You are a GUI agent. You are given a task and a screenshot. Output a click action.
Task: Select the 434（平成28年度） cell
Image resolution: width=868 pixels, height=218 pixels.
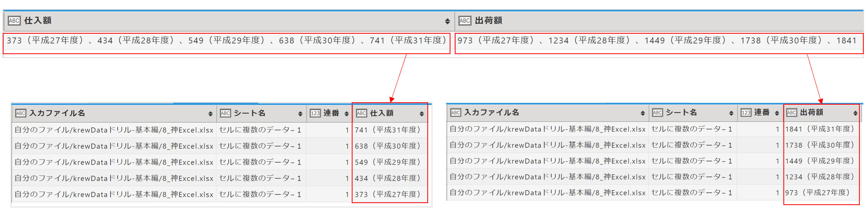(x=390, y=178)
